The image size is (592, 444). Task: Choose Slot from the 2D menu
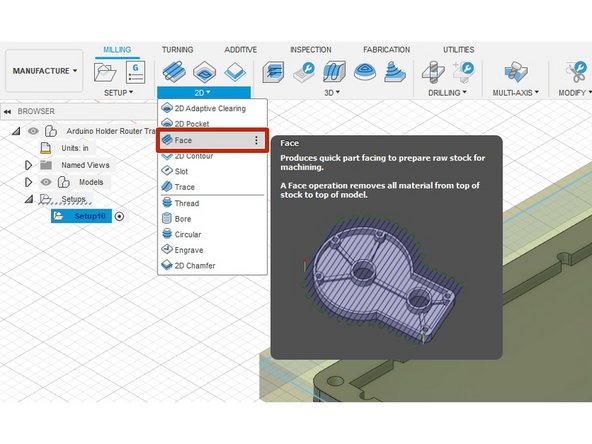[212, 171]
